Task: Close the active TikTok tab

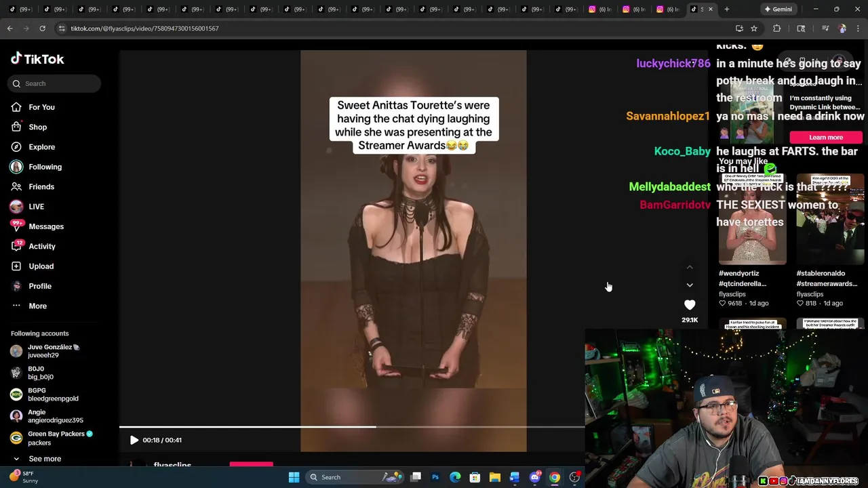Action: click(x=711, y=9)
